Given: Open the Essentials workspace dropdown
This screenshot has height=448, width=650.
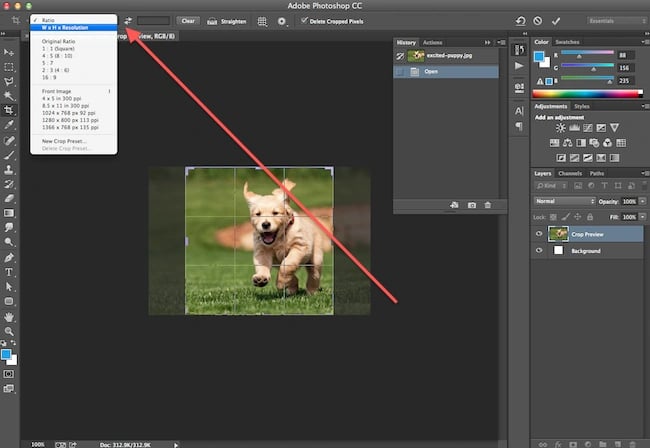Looking at the screenshot, I should point(616,20).
